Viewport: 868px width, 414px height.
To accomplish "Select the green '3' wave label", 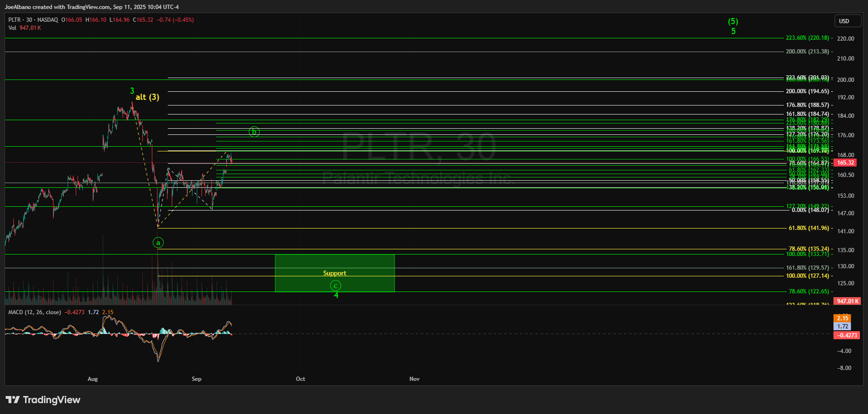I will point(132,90).
